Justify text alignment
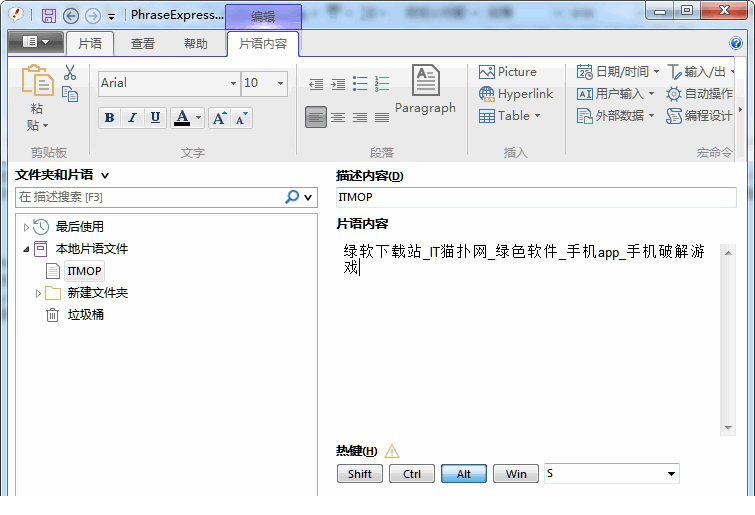Viewport: 755px width, 515px height. pyautogui.click(x=382, y=117)
